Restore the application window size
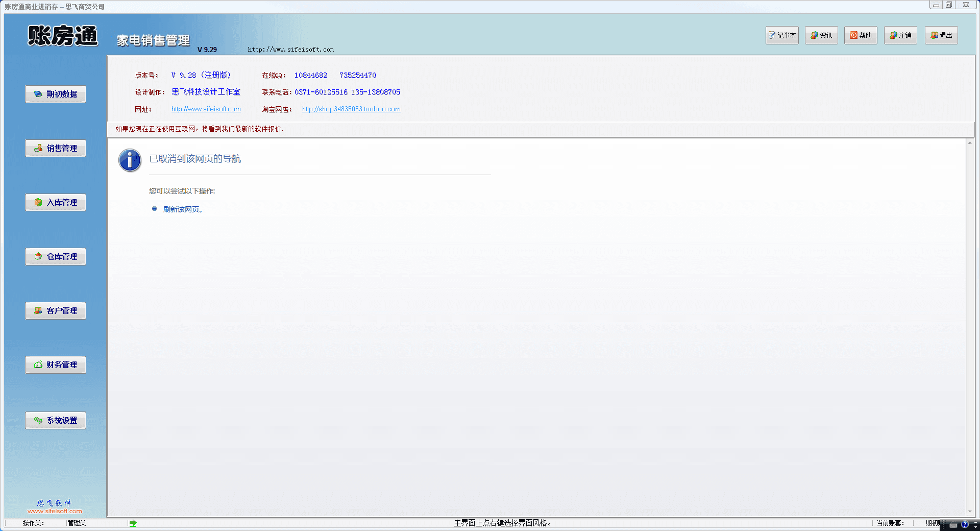 click(949, 5)
